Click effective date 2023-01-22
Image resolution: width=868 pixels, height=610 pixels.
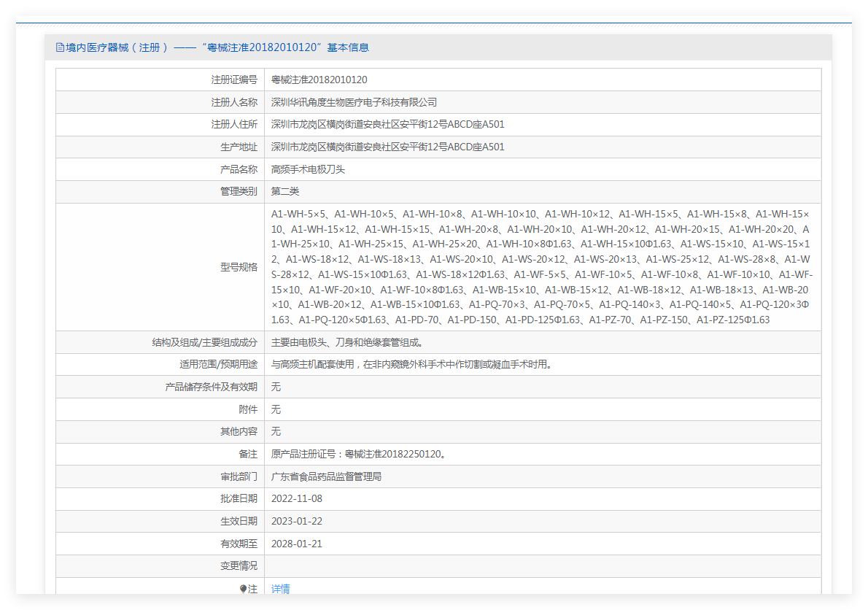297,522
